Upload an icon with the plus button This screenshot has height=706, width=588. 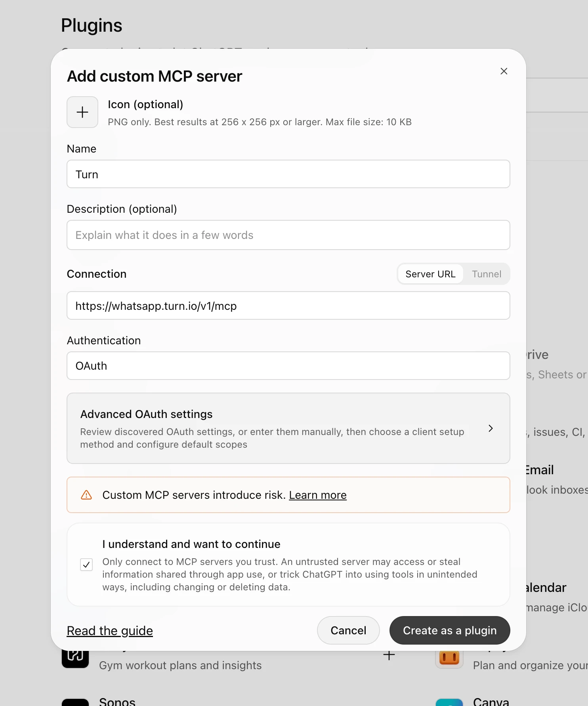click(x=82, y=112)
